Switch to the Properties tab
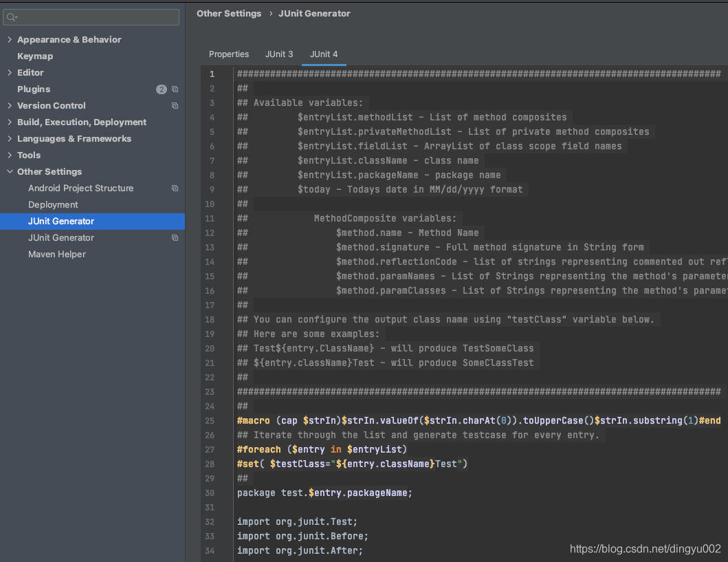Screen dimensions: 728x562 tap(229, 54)
